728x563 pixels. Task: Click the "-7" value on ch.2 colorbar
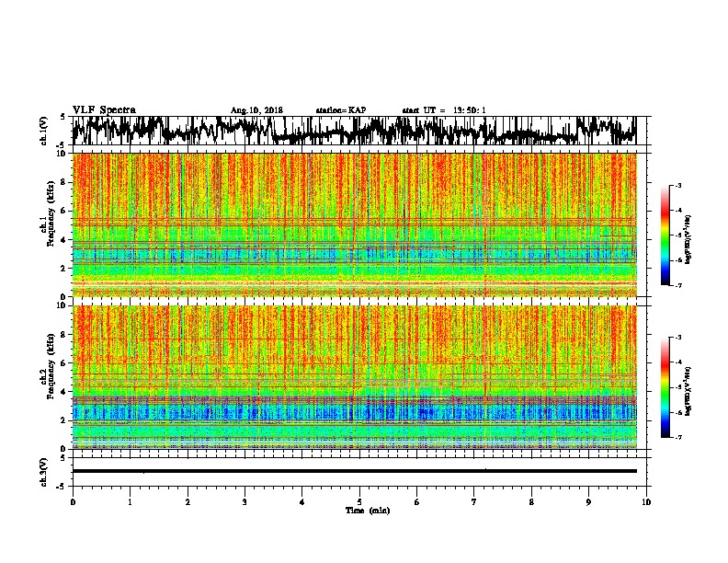(x=678, y=438)
